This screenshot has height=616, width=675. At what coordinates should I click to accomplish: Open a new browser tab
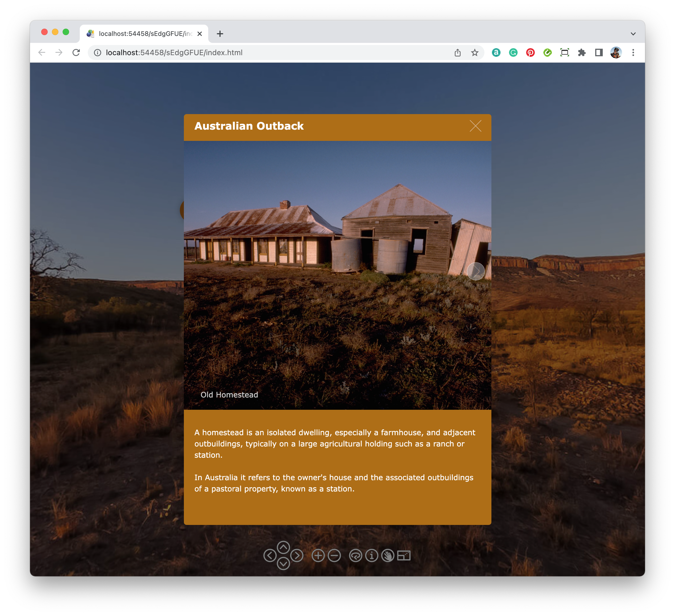[x=220, y=34]
